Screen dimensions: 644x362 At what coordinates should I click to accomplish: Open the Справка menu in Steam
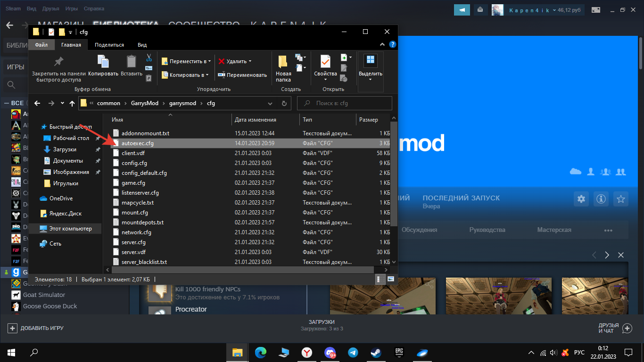[94, 8]
